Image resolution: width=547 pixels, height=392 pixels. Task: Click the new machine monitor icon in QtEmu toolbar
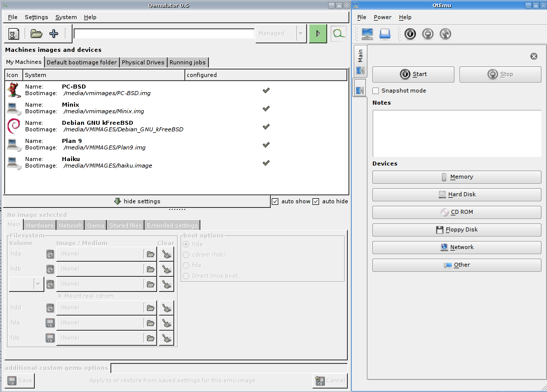point(367,34)
